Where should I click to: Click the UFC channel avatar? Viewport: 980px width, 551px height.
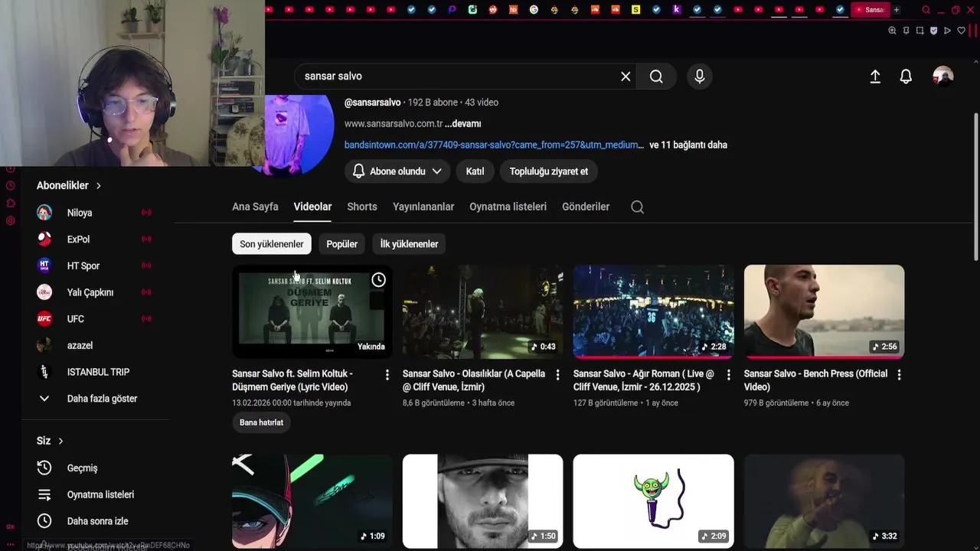coord(44,319)
